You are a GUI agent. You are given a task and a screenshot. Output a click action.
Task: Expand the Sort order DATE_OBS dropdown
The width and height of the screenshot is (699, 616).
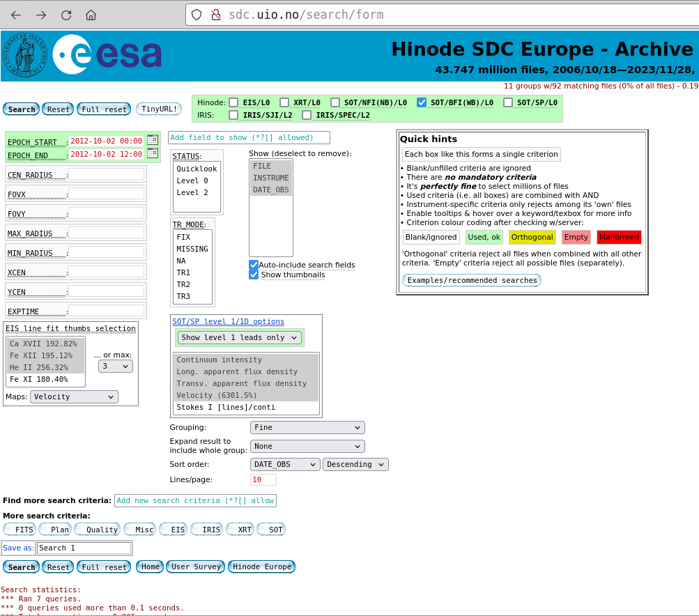(284, 464)
